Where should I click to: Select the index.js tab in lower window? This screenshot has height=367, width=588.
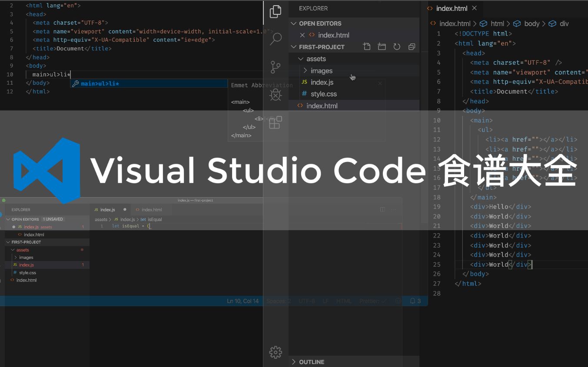pyautogui.click(x=107, y=209)
